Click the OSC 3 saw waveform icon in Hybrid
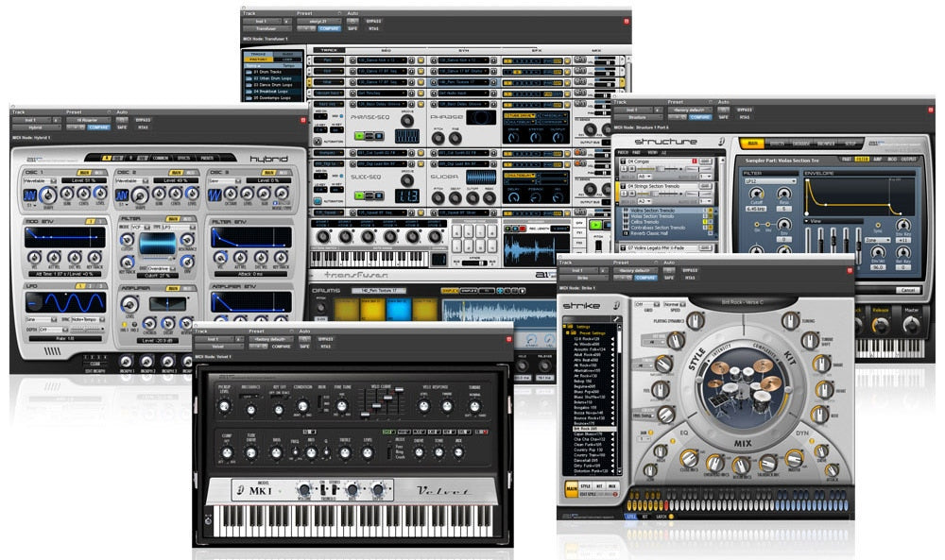The height and width of the screenshot is (560, 945). point(215,195)
